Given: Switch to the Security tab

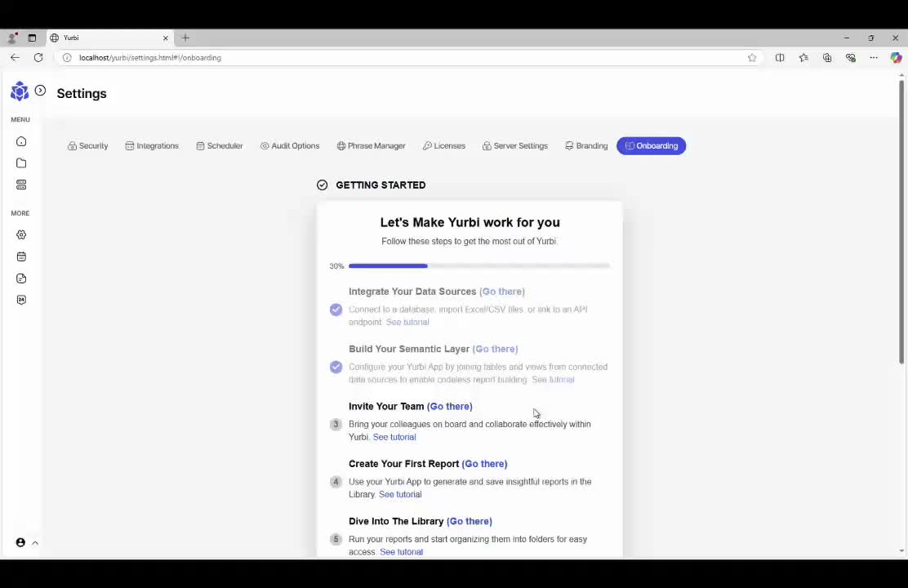Looking at the screenshot, I should pos(88,146).
